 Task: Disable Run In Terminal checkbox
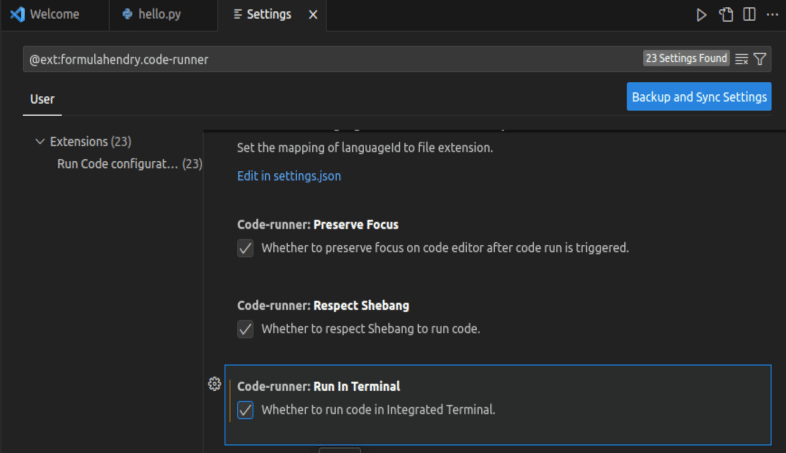click(x=245, y=409)
